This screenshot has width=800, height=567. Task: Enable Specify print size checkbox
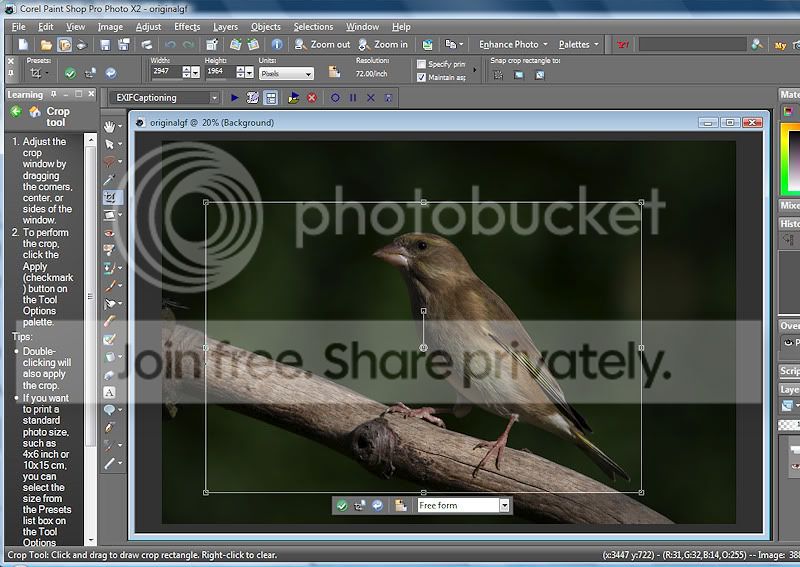[421, 64]
